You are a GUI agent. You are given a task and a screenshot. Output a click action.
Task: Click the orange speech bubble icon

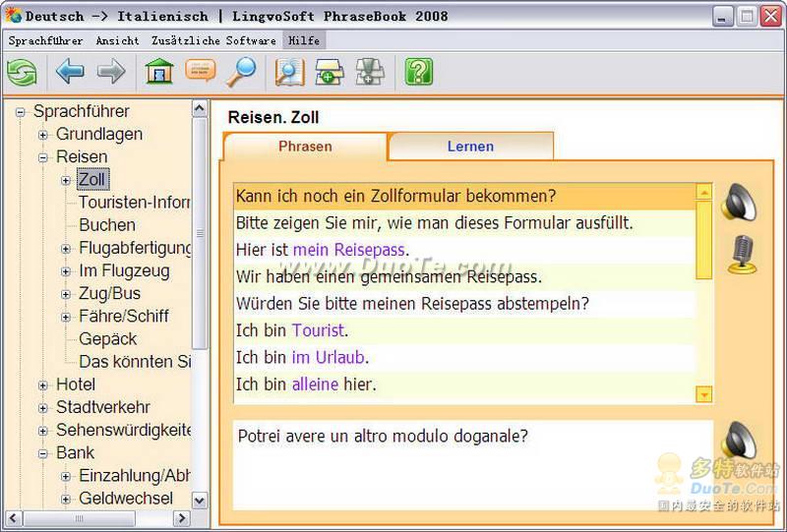(x=201, y=70)
